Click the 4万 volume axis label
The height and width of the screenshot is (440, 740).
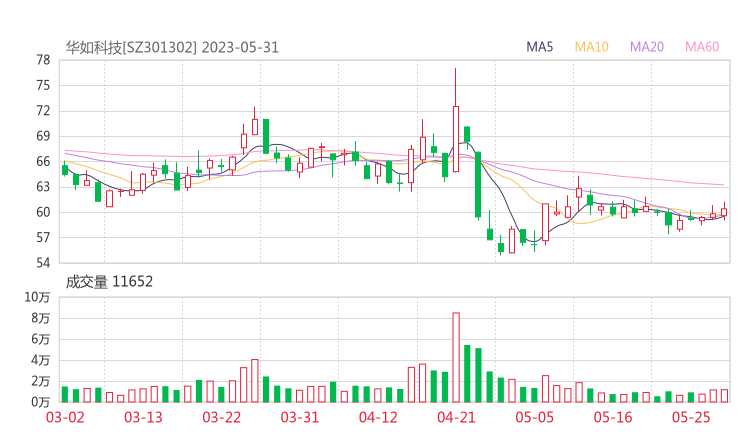(x=41, y=361)
